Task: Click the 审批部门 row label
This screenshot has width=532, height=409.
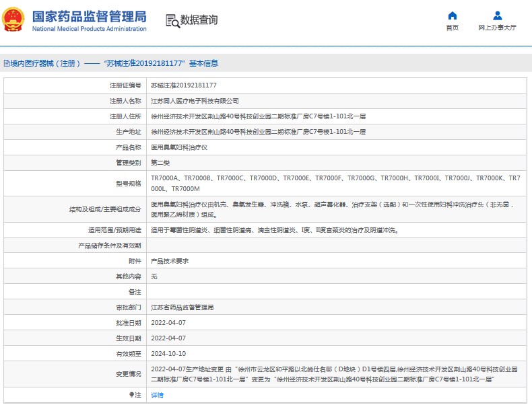Action: (x=128, y=307)
